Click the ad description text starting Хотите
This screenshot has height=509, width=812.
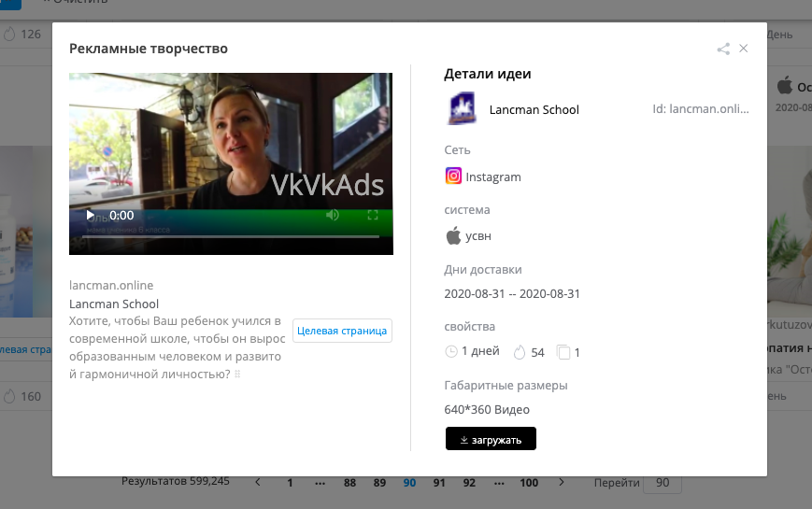(x=178, y=347)
